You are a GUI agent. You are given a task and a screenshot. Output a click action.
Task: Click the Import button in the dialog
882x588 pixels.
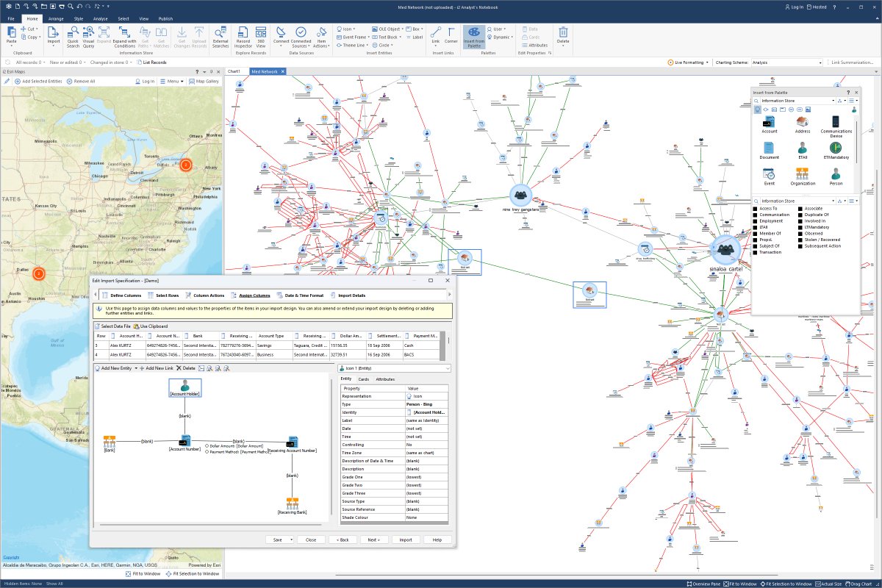pyautogui.click(x=407, y=539)
